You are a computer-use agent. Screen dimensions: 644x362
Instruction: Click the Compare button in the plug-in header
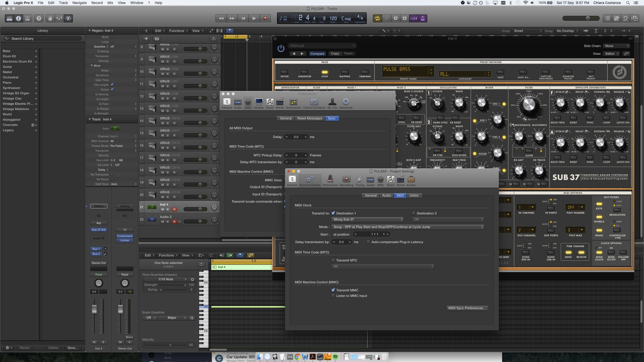pos(317,54)
